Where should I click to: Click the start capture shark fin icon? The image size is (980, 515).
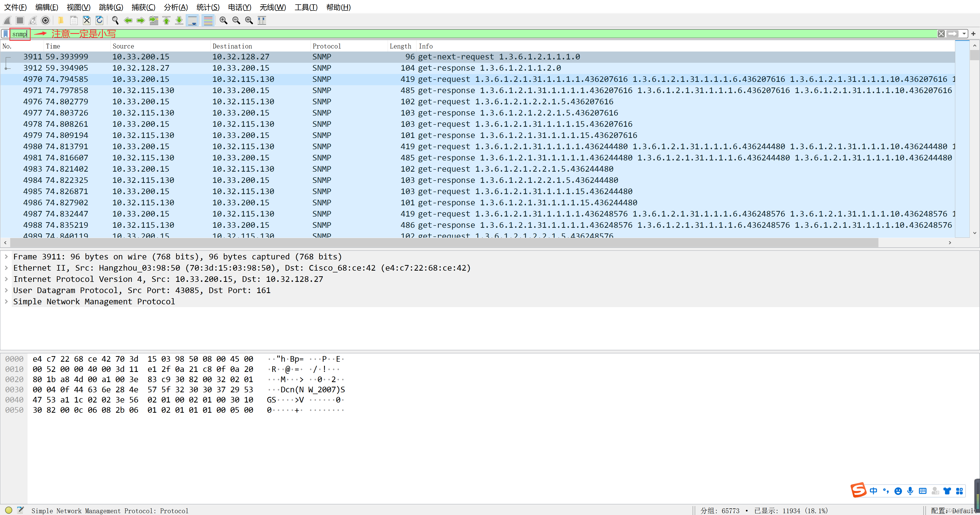coord(7,21)
